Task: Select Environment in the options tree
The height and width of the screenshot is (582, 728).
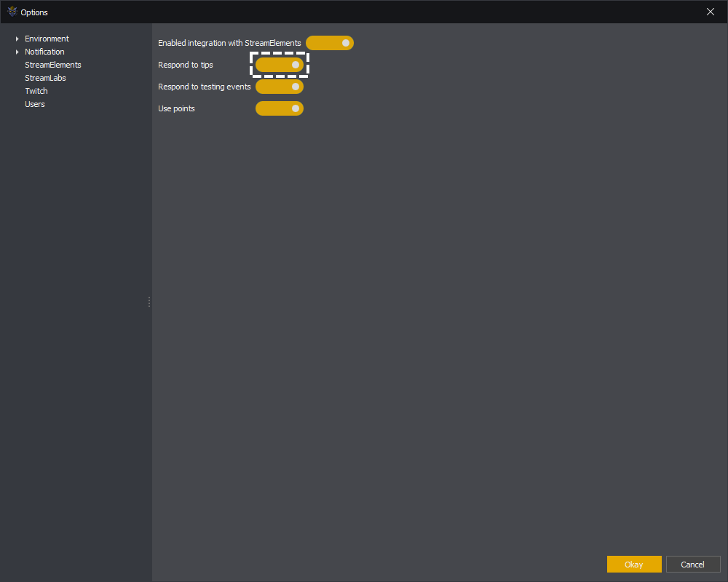Action: tap(47, 39)
